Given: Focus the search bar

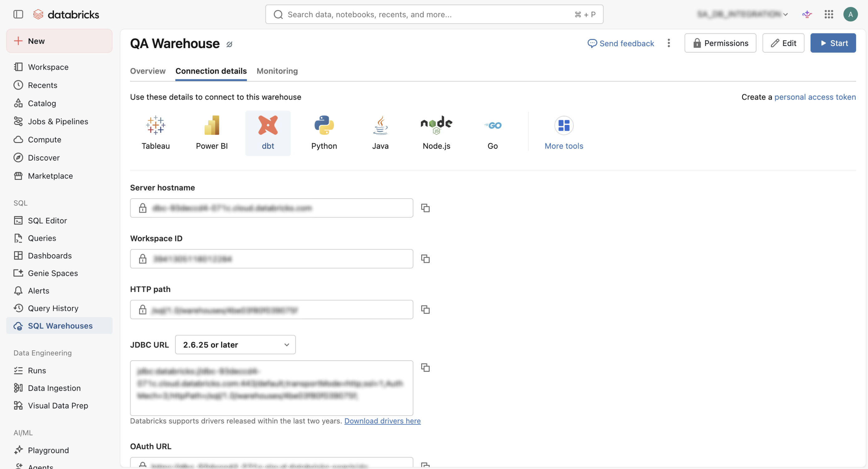Looking at the screenshot, I should [x=434, y=14].
